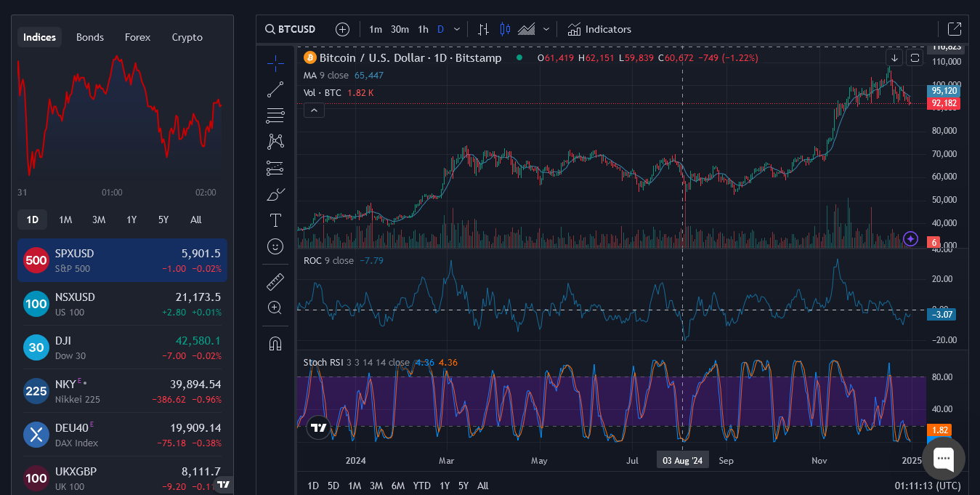Select the ruler measure tool
This screenshot has width=980, height=495.
pyautogui.click(x=275, y=281)
